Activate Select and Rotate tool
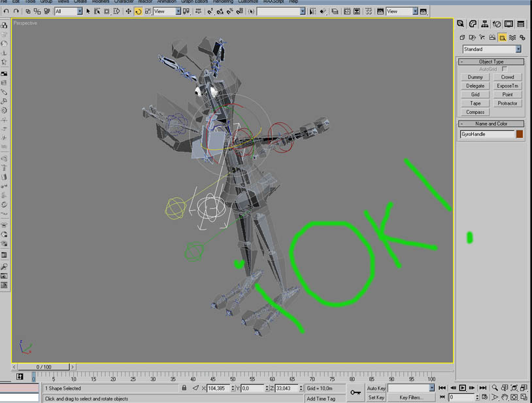Image resolution: width=532 pixels, height=403 pixels. pyautogui.click(x=138, y=11)
